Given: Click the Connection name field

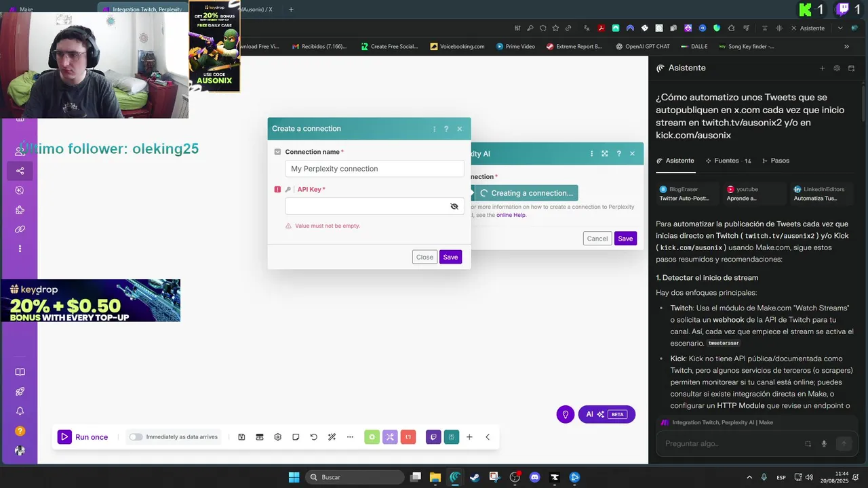Looking at the screenshot, I should tap(374, 169).
